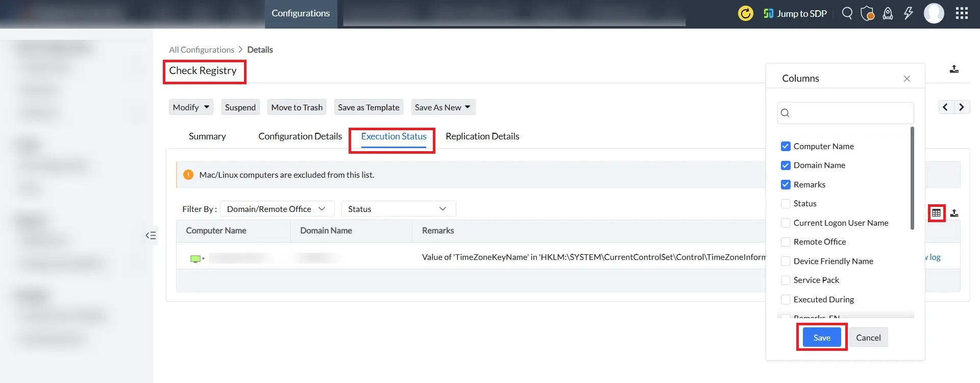
Task: Open Domain/Remote Office filter dropdown
Action: [x=277, y=209]
